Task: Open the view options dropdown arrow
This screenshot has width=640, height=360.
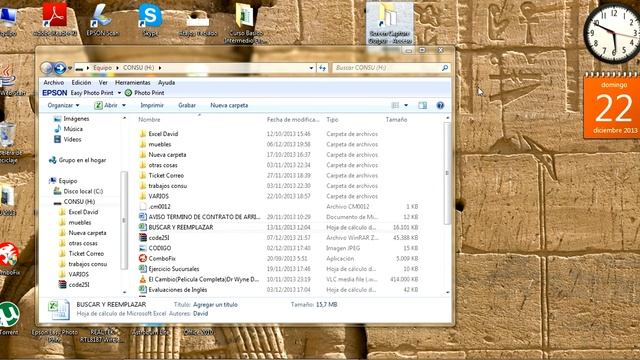Action: click(406, 105)
